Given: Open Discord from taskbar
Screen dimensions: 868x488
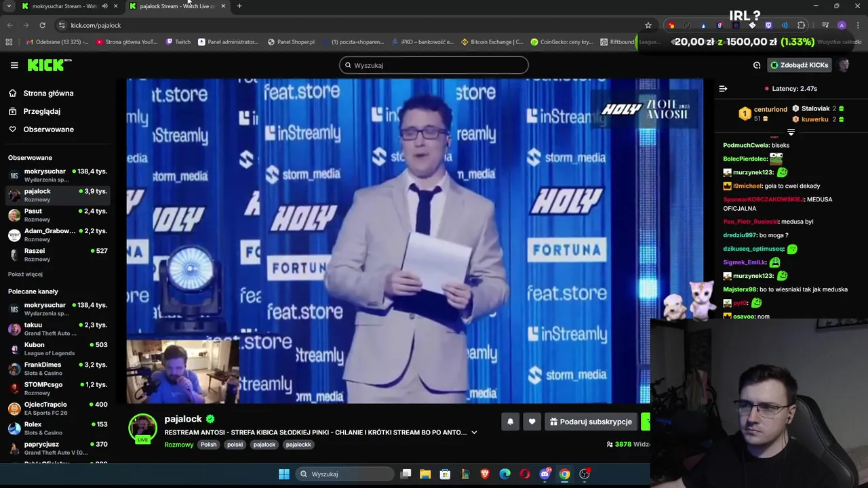Looking at the screenshot, I should pos(545,474).
